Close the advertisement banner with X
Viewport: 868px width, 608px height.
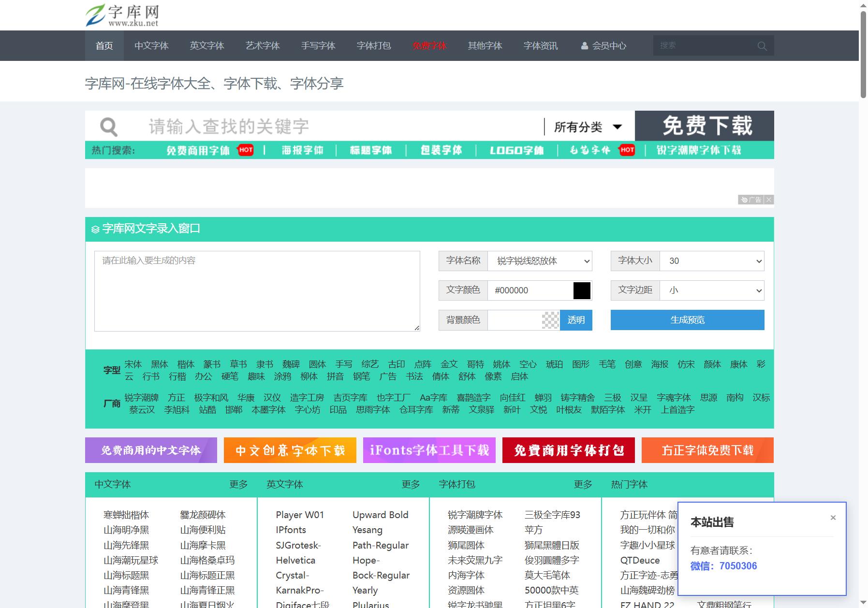(769, 200)
